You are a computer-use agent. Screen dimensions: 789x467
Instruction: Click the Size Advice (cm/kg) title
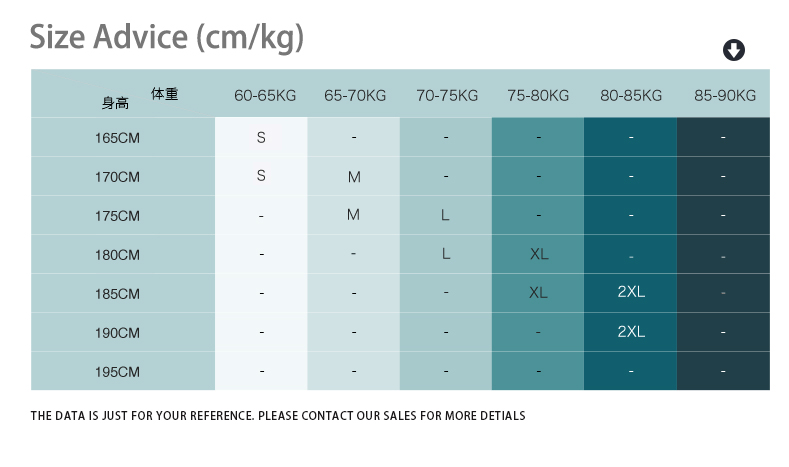pos(166,37)
